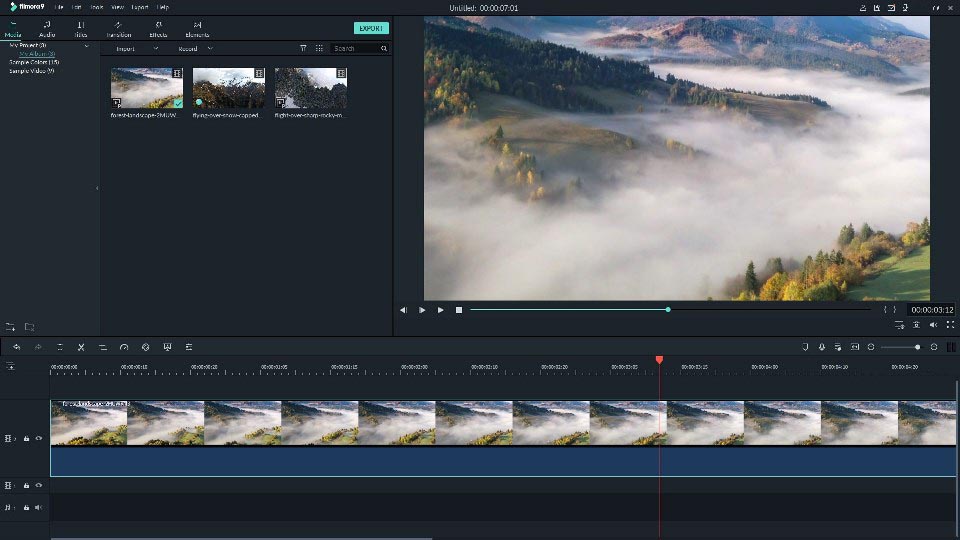This screenshot has height=540, width=960.
Task: Hide the top video track with eye icon
Action: pyautogui.click(x=39, y=438)
